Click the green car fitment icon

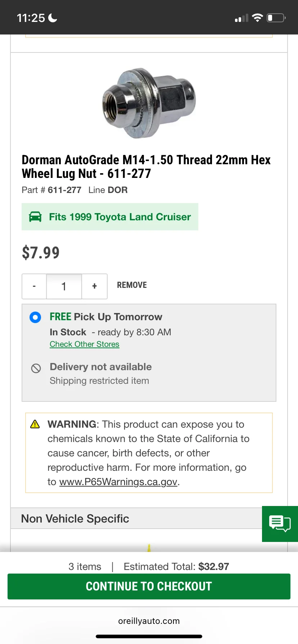coord(35,217)
